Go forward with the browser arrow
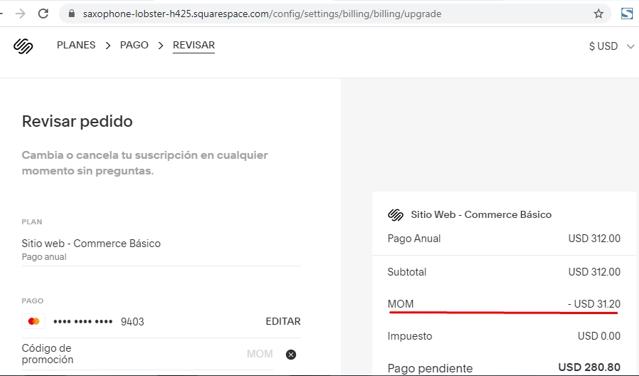639x376 pixels. coord(20,13)
